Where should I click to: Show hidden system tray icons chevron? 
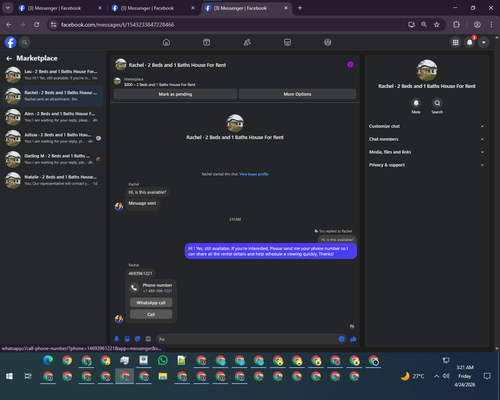pyautogui.click(x=436, y=376)
